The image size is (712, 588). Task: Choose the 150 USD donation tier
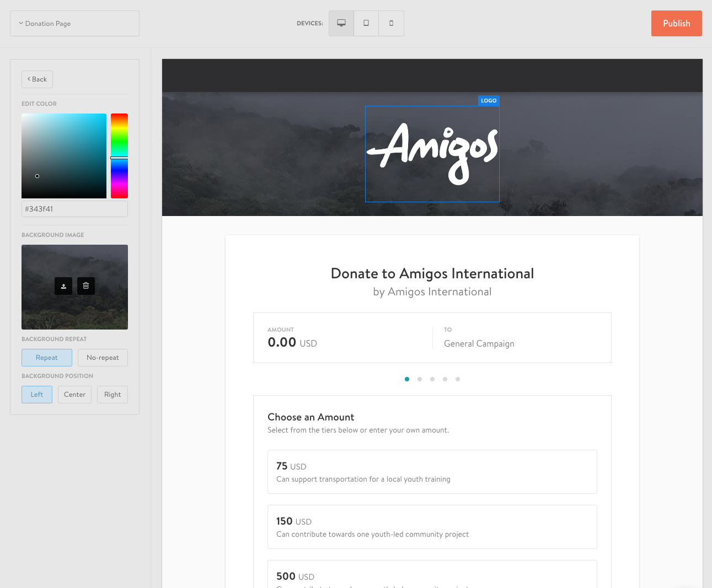(x=432, y=527)
